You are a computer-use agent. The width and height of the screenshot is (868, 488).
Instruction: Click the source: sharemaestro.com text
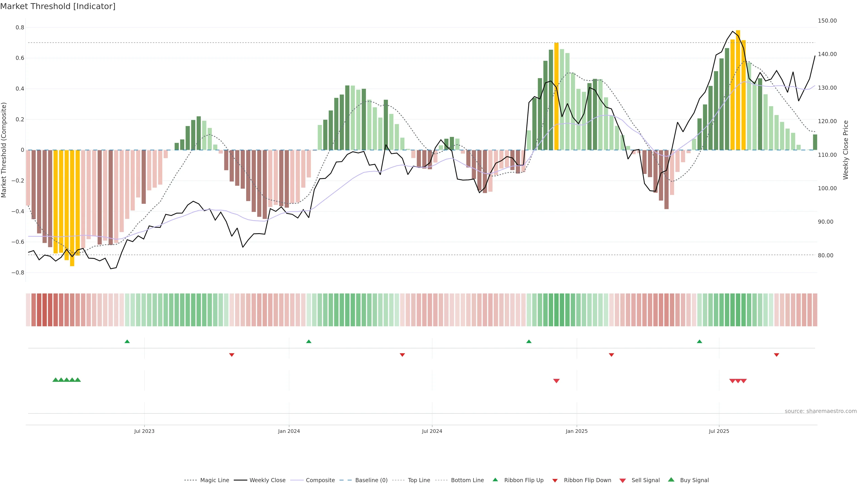click(x=821, y=411)
